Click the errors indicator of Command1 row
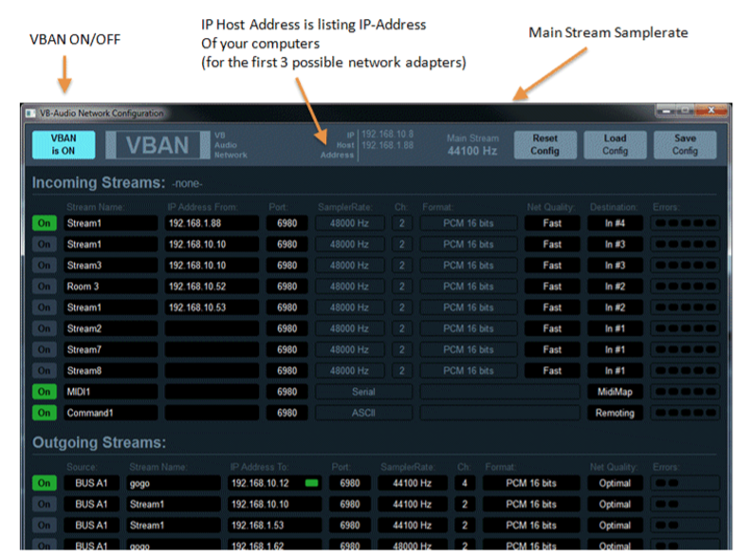This screenshot has height=558, width=756. click(x=685, y=413)
